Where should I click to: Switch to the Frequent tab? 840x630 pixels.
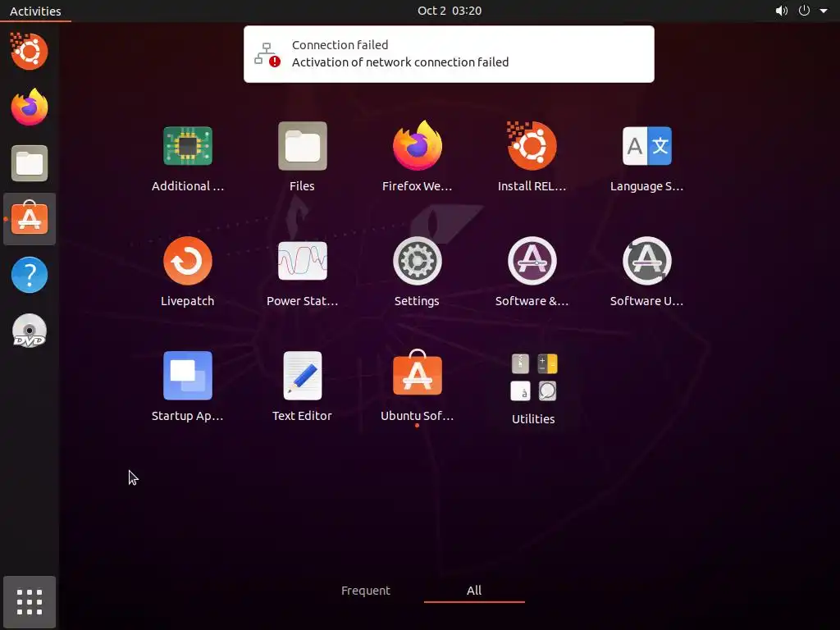point(365,591)
